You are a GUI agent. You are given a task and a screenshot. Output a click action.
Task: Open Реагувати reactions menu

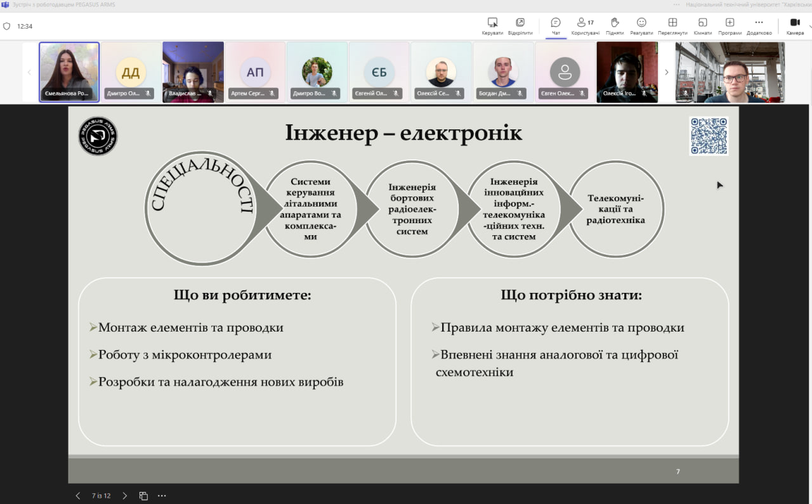click(641, 25)
